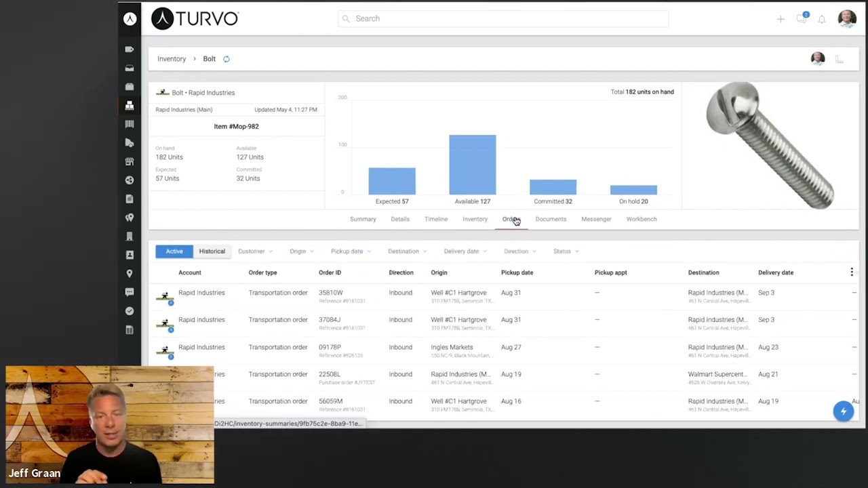This screenshot has width=868, height=488.
Task: Switch to the Inventory tab
Action: click(475, 219)
